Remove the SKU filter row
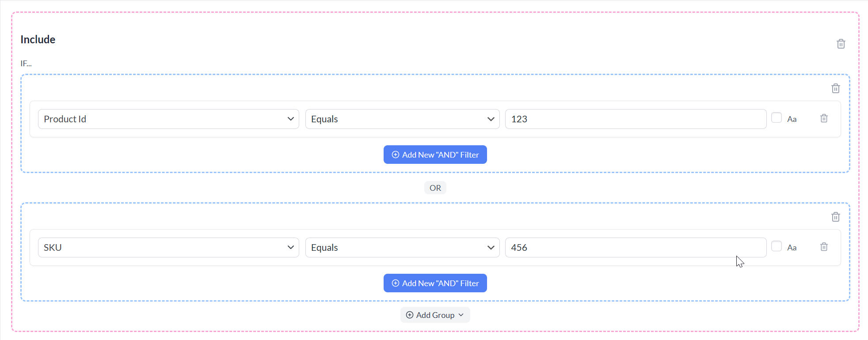Image resolution: width=868 pixels, height=340 pixels. [824, 247]
